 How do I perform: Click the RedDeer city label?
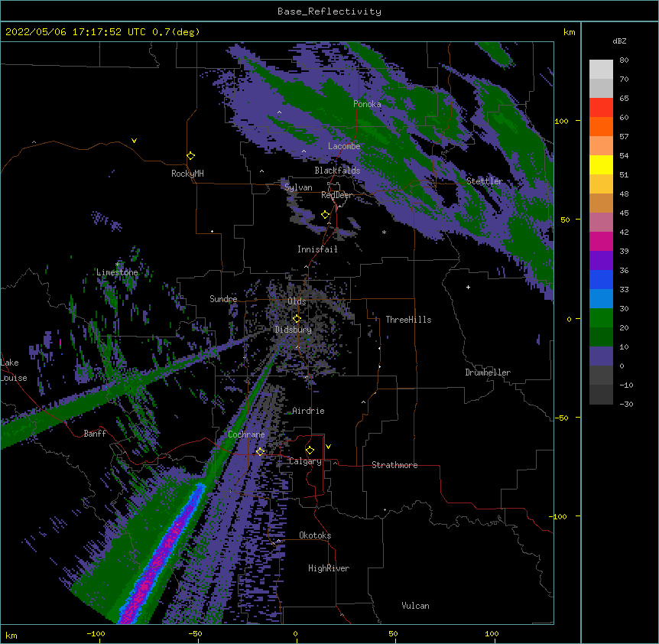336,195
